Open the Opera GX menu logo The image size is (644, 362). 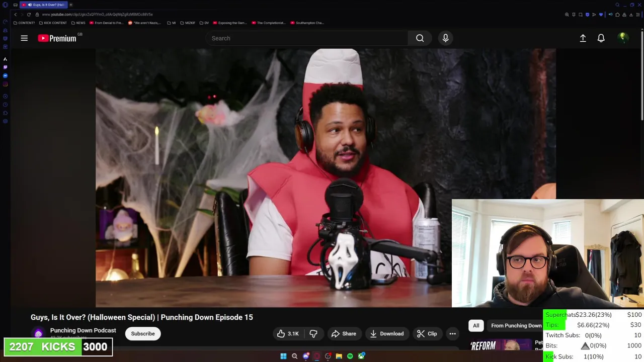[5, 5]
